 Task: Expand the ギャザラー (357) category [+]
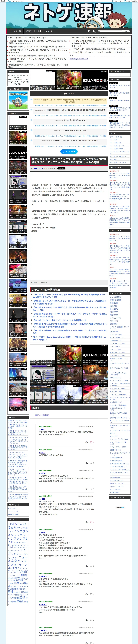123,352
